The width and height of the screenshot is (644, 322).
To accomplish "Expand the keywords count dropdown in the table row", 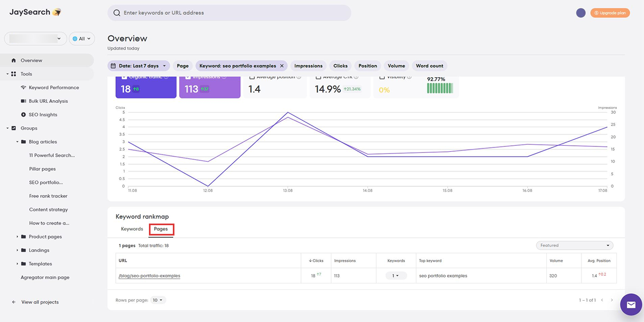I will coord(396,276).
